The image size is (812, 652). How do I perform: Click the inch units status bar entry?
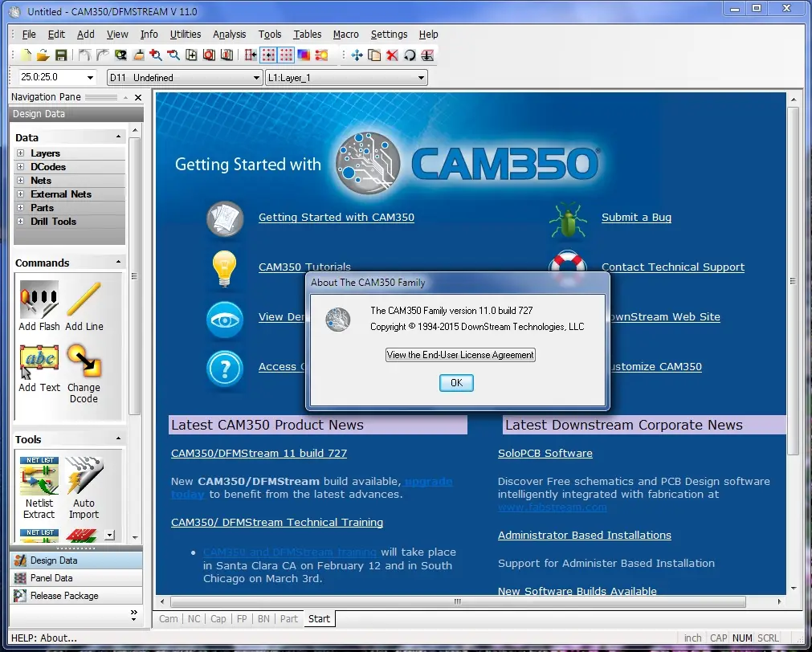(692, 638)
